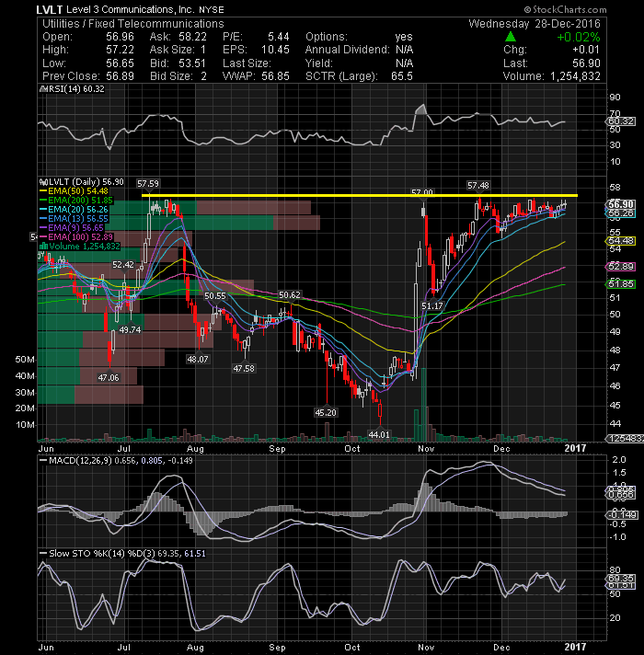Click the SCTR (Large) value 65.5
644x655 pixels.
402,76
